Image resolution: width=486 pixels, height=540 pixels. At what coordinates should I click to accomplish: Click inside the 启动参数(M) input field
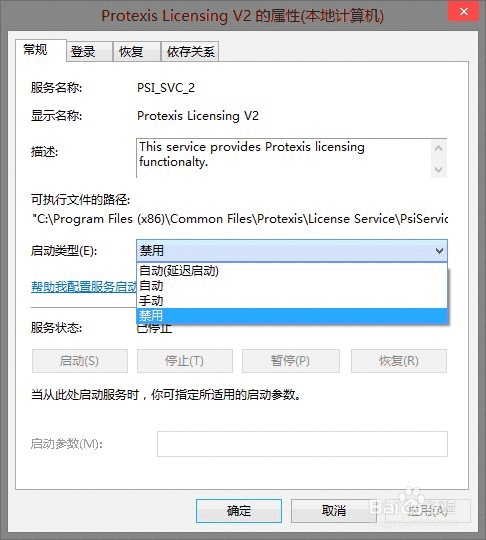tap(302, 444)
